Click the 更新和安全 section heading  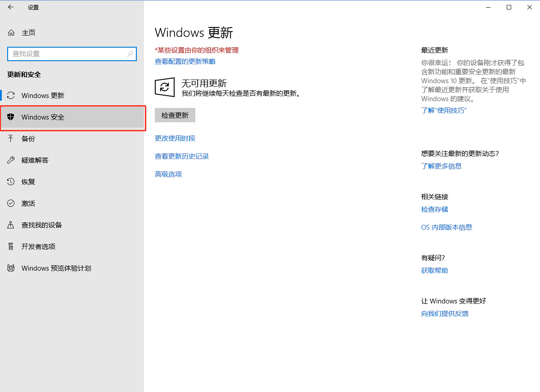pos(24,75)
